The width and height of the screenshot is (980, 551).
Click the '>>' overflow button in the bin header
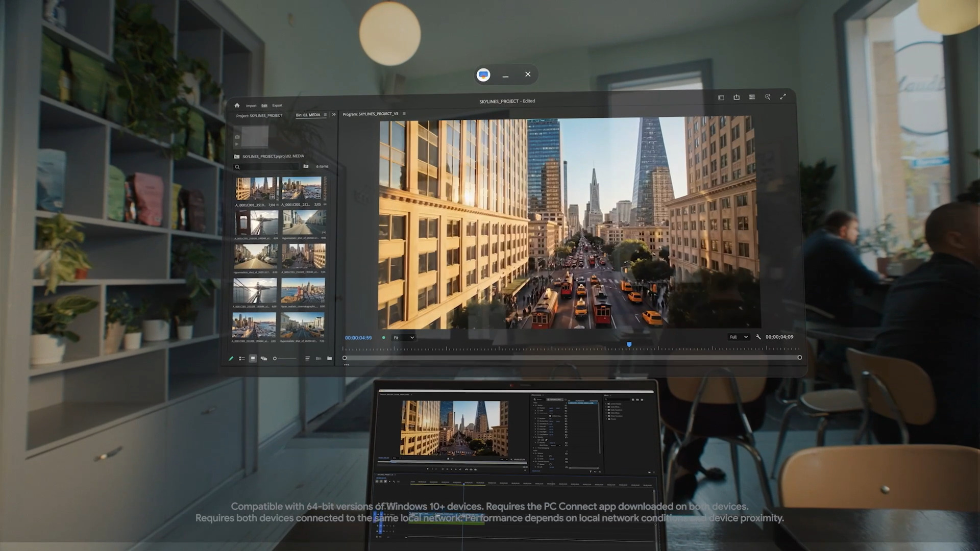[x=334, y=115]
